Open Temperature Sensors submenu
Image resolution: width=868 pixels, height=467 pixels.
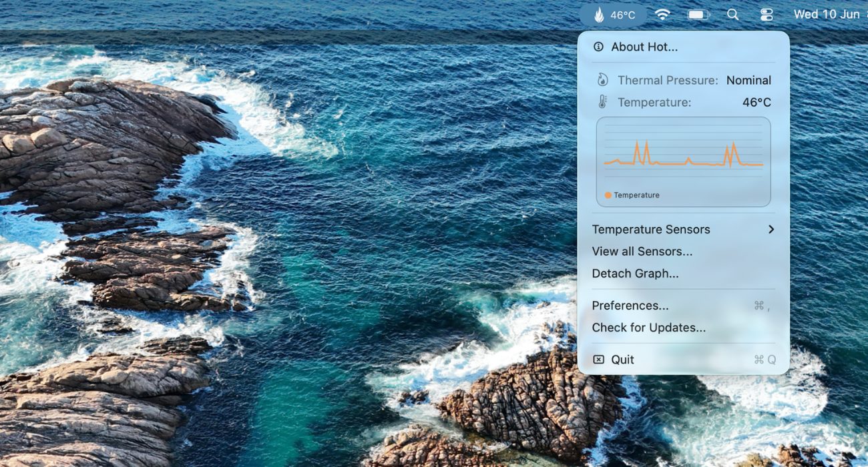pyautogui.click(x=684, y=229)
